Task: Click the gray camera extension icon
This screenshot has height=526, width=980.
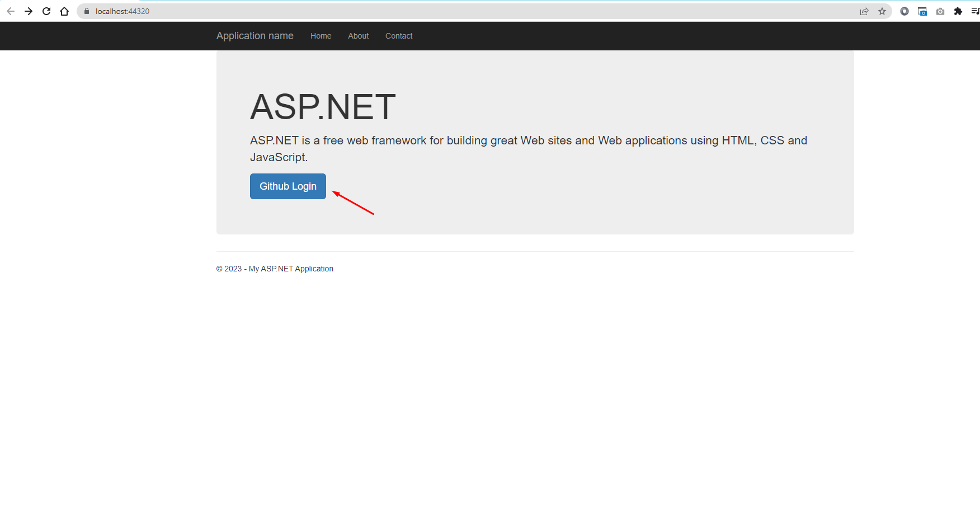Action: tap(940, 11)
